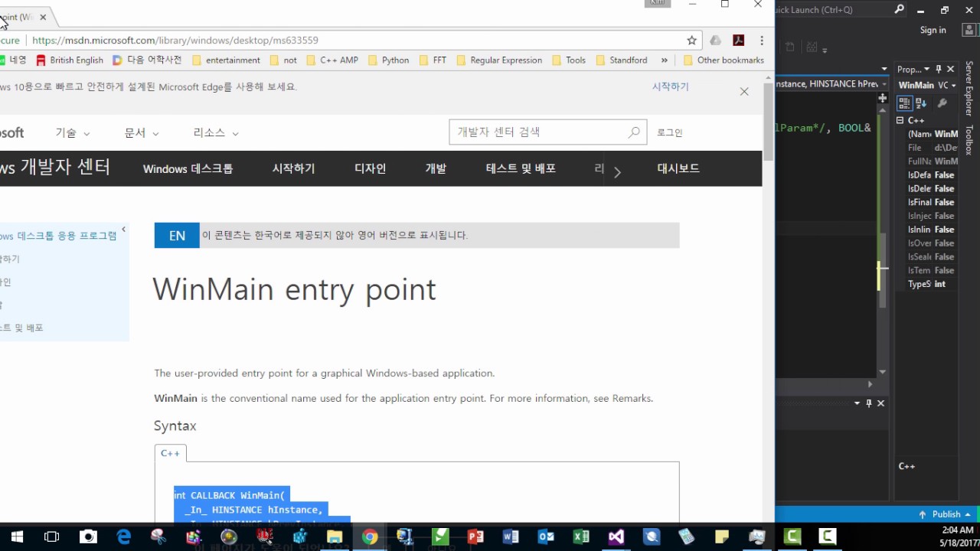Click the 2:04 AM taskbar clock

click(959, 530)
